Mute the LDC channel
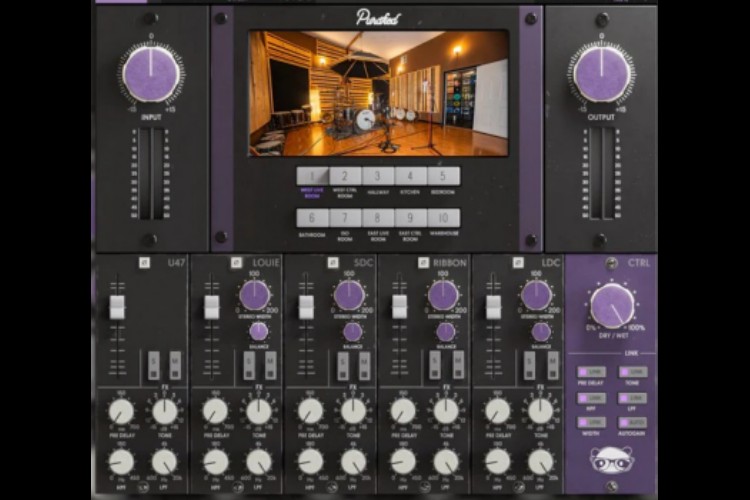Screen dimensions: 750x500 pos(552,365)
